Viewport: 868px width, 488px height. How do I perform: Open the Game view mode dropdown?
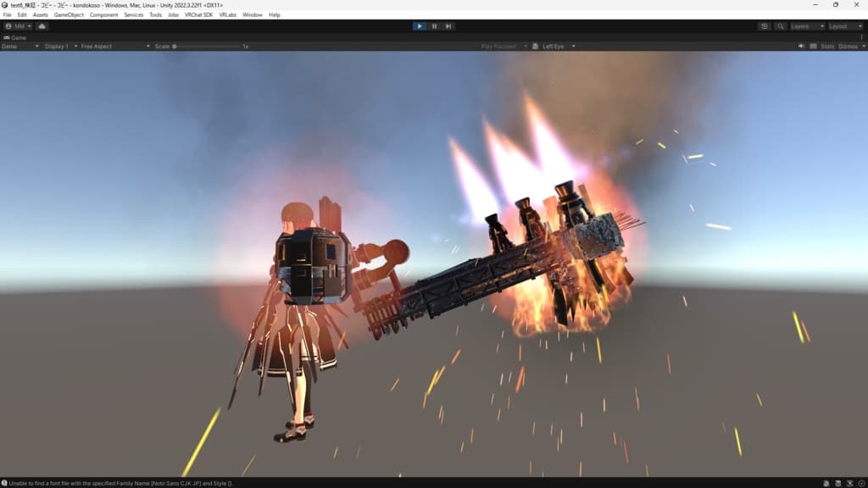click(x=20, y=47)
